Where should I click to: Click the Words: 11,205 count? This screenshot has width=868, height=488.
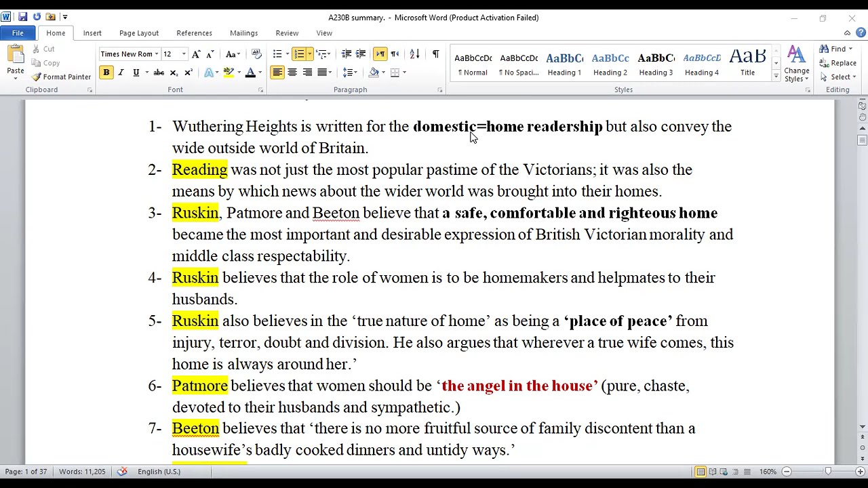click(82, 472)
